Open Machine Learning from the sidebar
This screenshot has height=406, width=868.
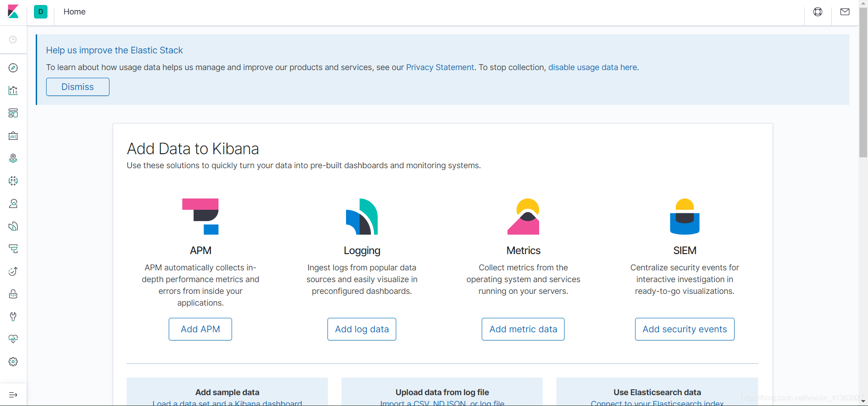13,181
